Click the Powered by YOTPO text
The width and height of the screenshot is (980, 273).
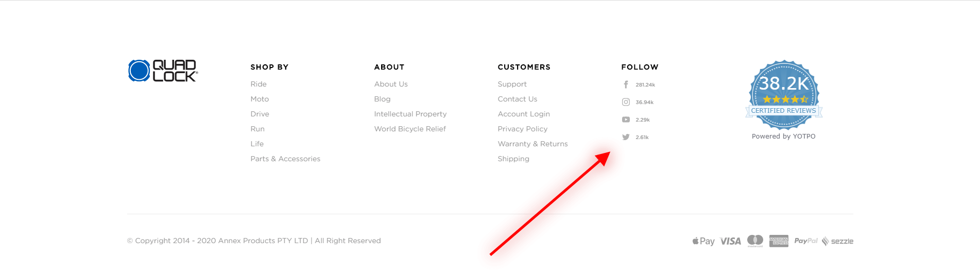point(783,136)
